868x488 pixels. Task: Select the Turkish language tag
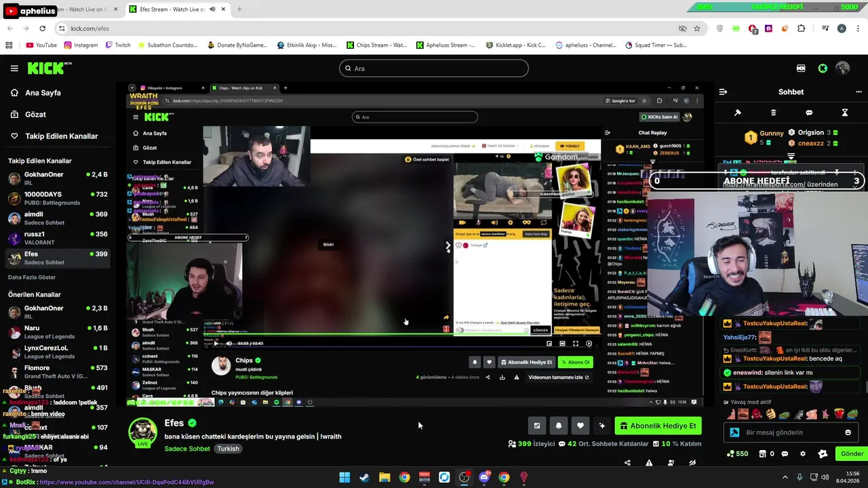tap(228, 449)
